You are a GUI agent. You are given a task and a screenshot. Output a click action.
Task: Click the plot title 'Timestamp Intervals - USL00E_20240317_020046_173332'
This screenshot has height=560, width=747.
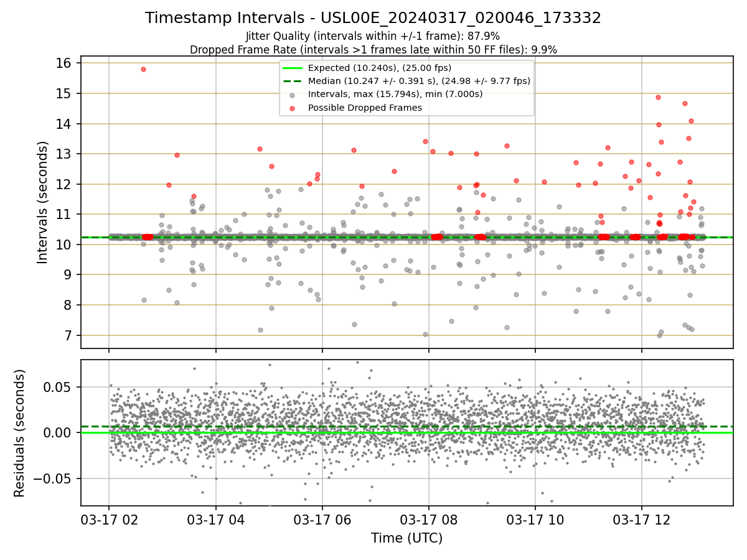pyautogui.click(x=373, y=18)
